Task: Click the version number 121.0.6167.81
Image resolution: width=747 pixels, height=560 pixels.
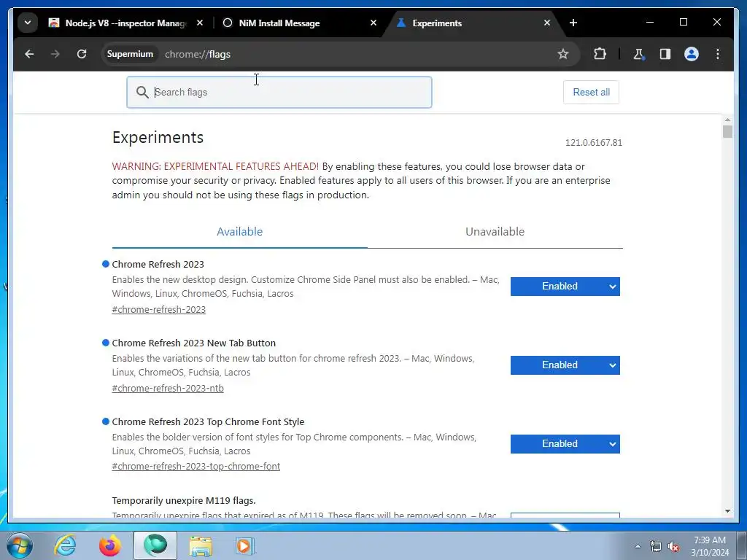Action: [594, 143]
